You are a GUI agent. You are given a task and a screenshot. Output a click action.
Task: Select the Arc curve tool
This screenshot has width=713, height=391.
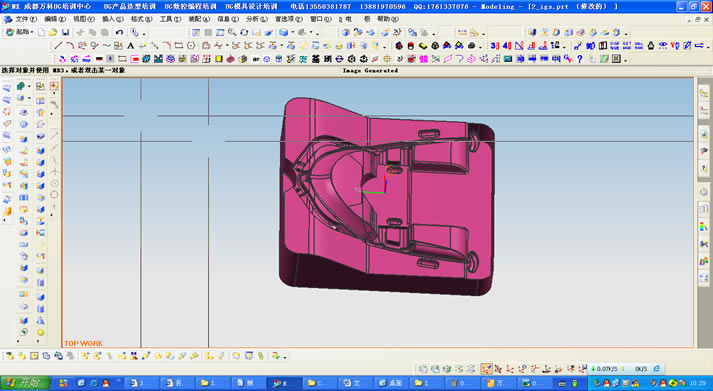tap(70, 45)
